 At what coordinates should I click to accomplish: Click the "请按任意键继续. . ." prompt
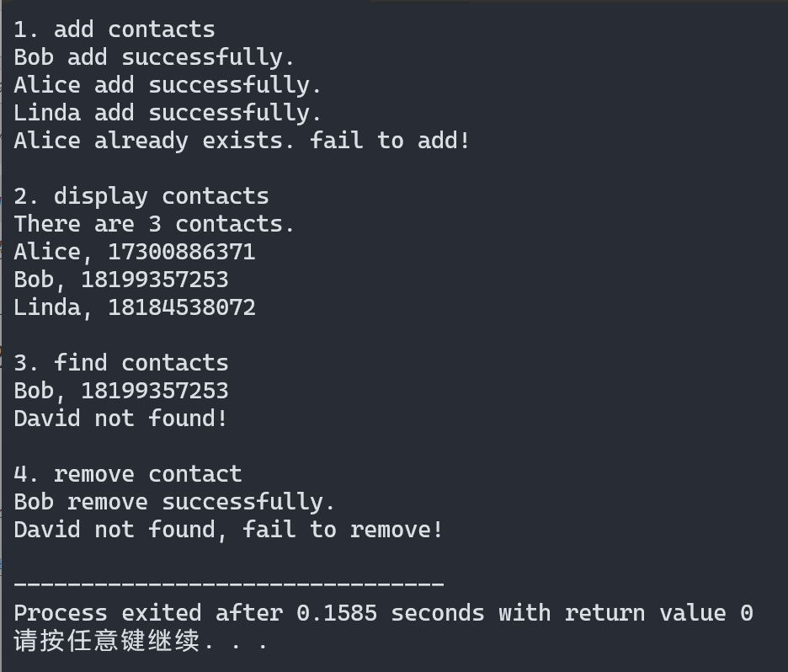pos(141,642)
